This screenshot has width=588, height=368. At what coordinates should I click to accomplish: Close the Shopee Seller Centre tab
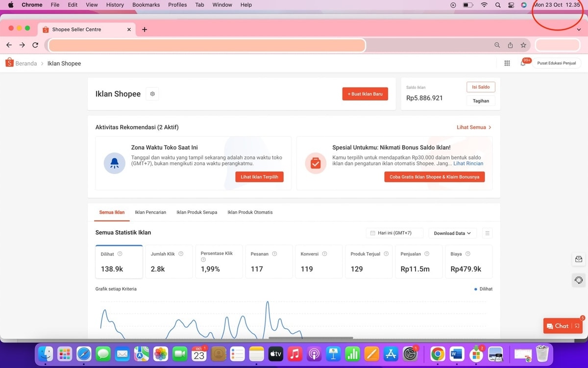[x=129, y=29]
